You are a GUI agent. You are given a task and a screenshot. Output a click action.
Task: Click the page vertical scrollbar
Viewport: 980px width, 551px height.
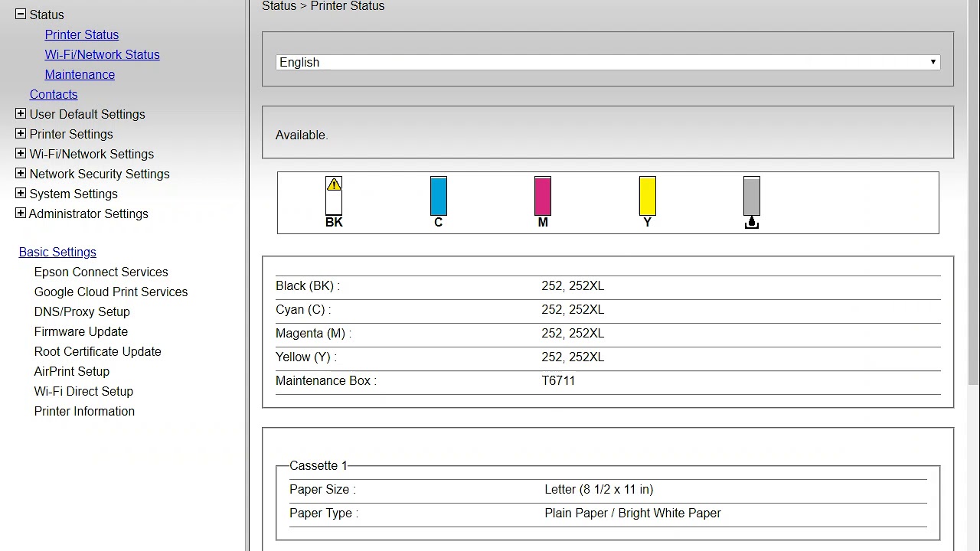pyautogui.click(x=974, y=191)
